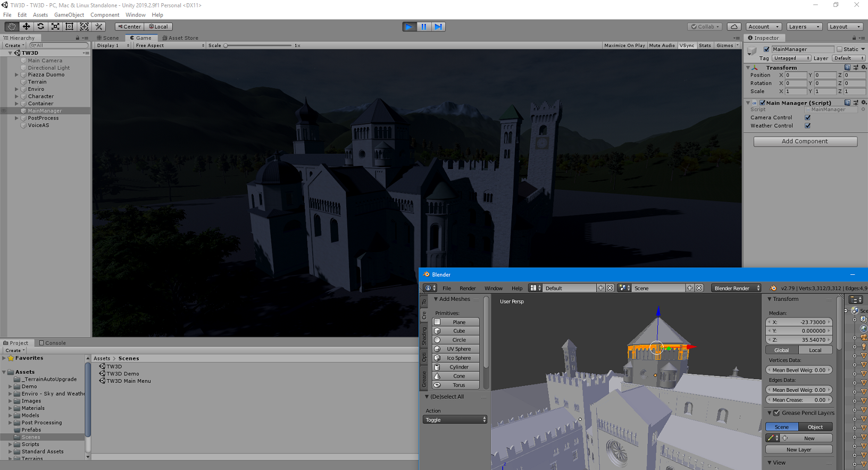Open Main Manager script preset icon

(855, 103)
